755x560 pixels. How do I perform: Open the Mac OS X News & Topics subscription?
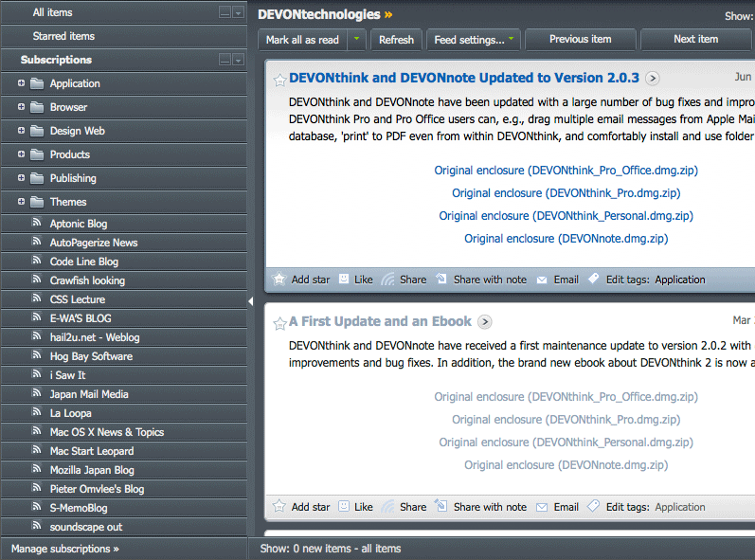[x=124, y=432]
